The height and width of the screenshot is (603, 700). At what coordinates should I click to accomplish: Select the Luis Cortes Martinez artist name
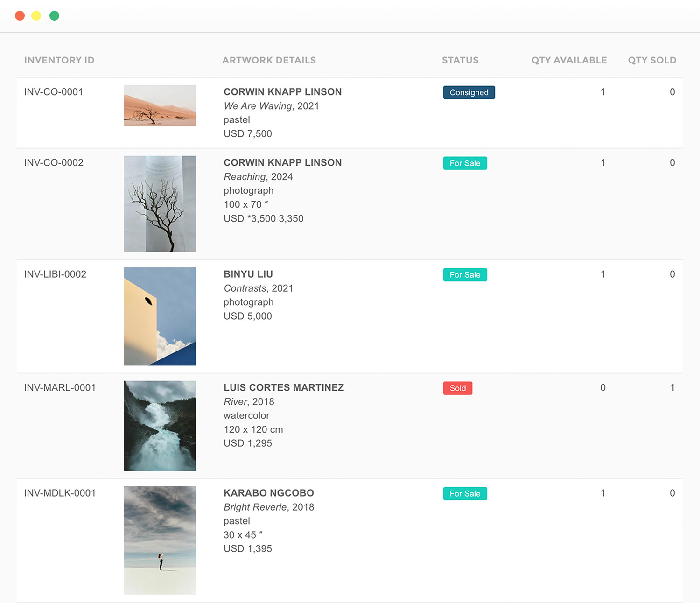click(284, 388)
